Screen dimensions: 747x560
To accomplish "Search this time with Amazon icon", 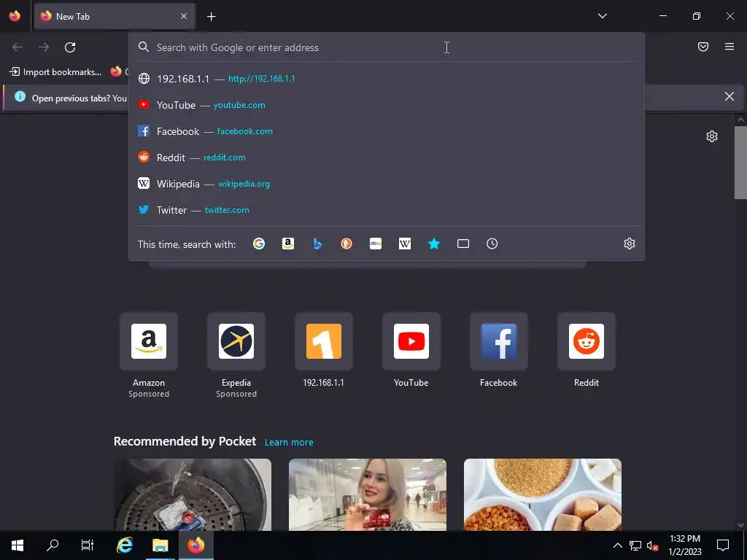I will pyautogui.click(x=287, y=244).
